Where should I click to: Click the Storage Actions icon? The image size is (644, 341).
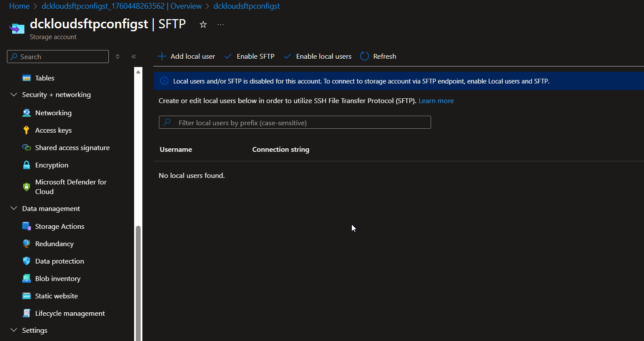[x=27, y=227]
